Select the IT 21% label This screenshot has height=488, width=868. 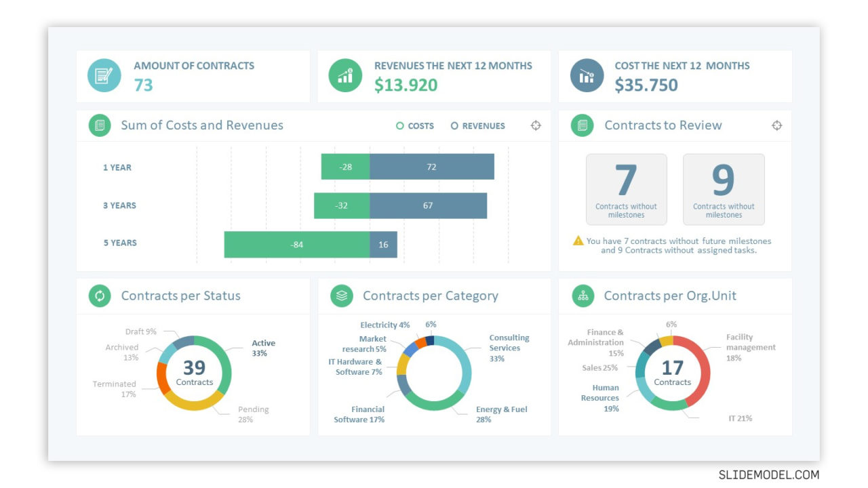(x=741, y=418)
